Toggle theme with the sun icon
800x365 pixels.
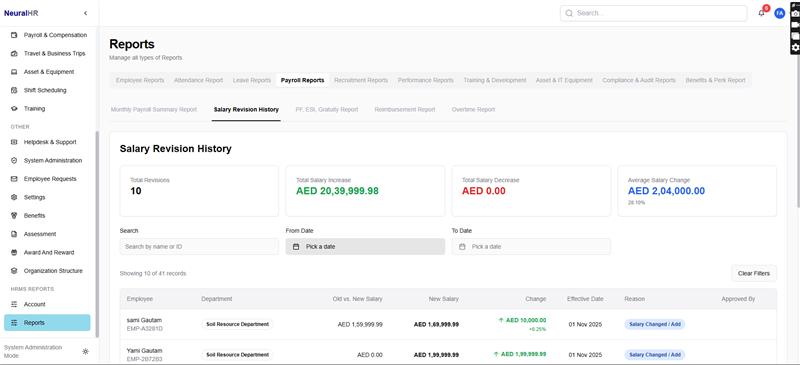coord(85,351)
